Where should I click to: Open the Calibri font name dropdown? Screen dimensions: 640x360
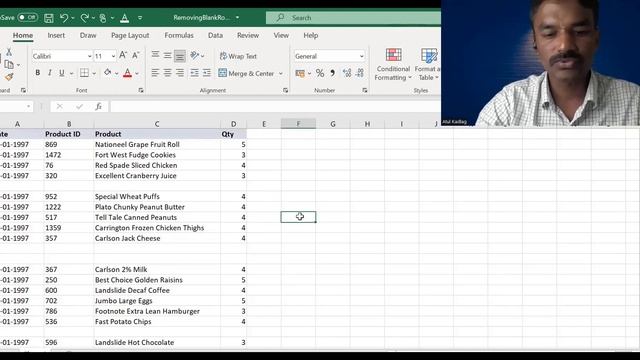coord(89,56)
